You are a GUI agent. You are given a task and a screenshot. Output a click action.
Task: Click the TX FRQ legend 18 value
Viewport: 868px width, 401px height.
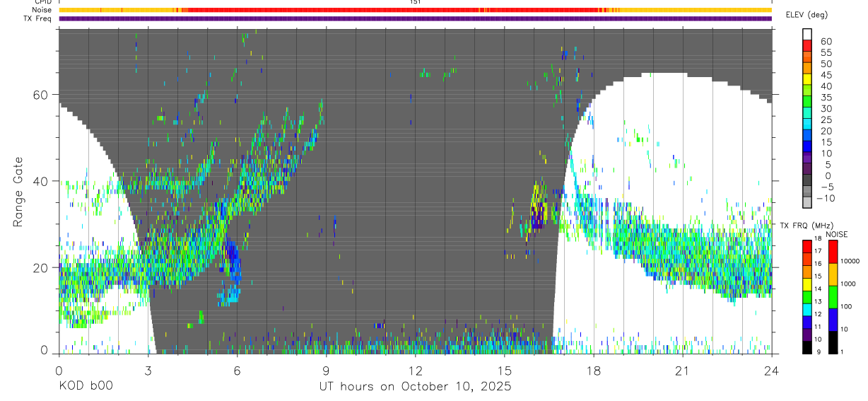tap(817, 239)
